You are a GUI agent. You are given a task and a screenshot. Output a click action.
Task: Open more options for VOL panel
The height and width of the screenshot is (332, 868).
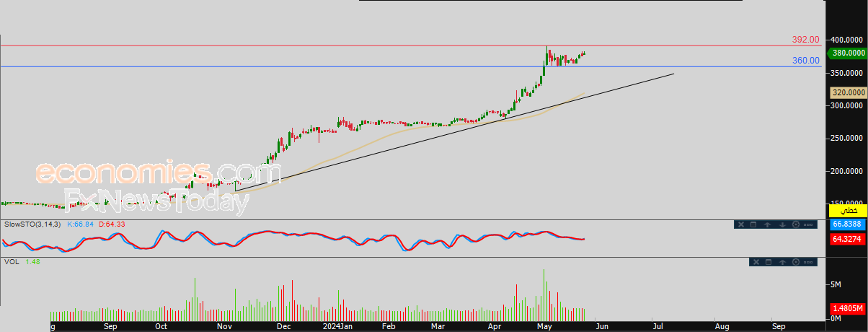click(808, 262)
